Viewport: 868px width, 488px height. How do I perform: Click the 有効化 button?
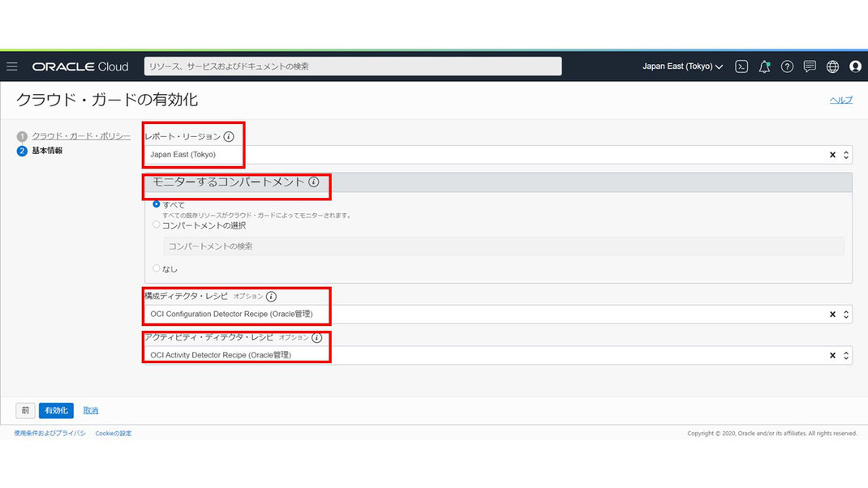coord(56,410)
